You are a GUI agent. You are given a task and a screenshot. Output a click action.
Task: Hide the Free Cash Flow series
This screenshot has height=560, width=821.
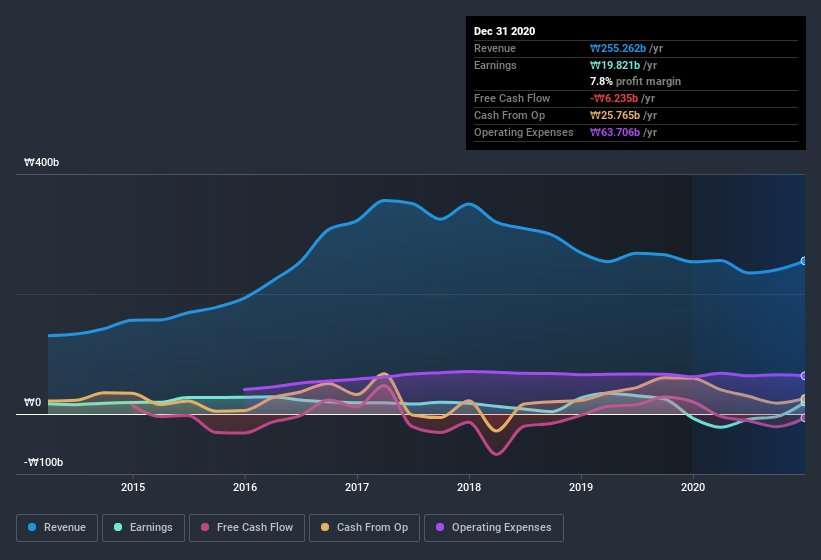[x=247, y=527]
